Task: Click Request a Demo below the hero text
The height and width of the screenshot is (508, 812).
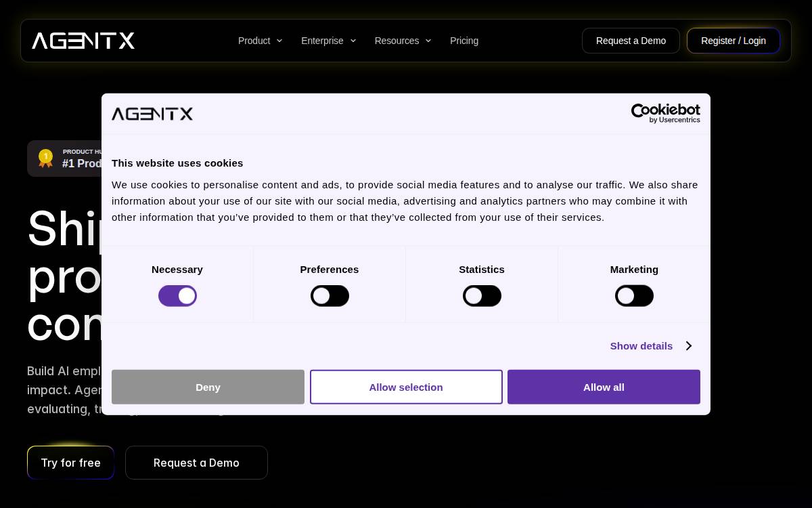Action: click(196, 463)
